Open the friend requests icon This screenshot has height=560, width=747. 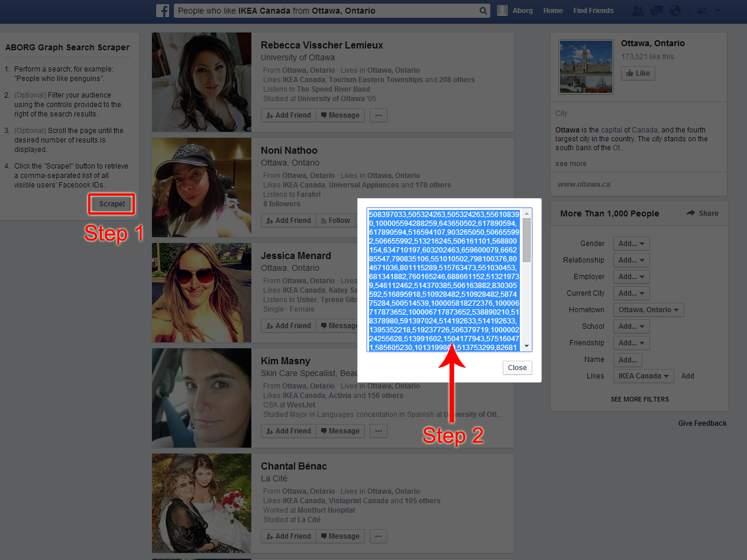tap(638, 11)
